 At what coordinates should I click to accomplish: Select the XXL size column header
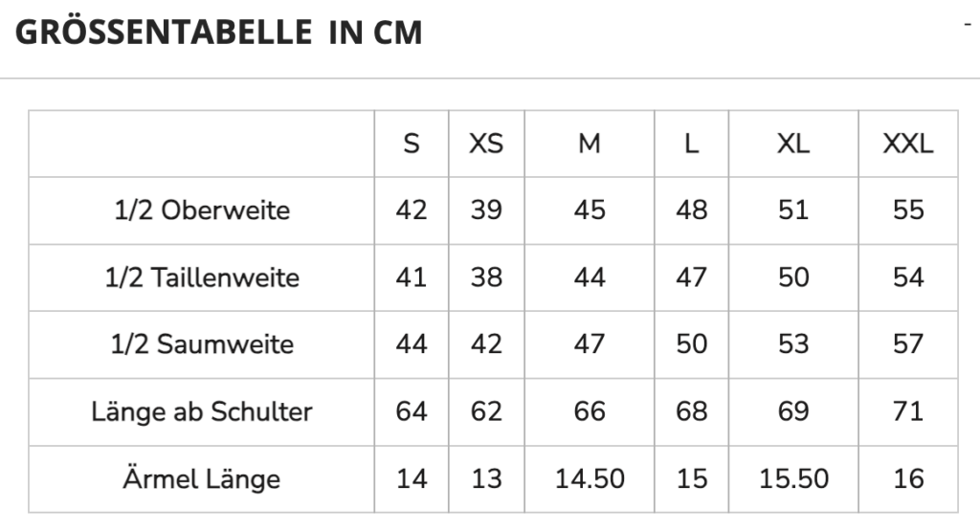click(x=908, y=144)
